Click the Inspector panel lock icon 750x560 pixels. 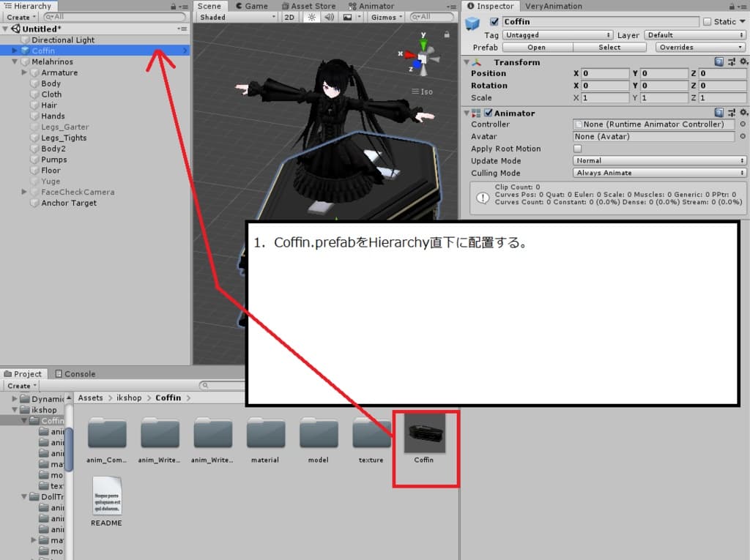[x=732, y=6]
